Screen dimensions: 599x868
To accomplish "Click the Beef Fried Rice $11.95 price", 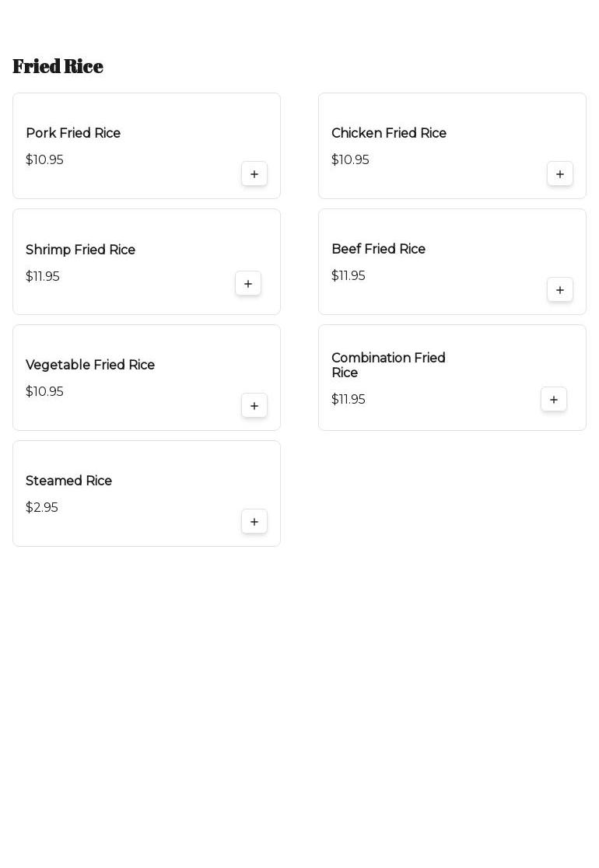I will click(349, 276).
